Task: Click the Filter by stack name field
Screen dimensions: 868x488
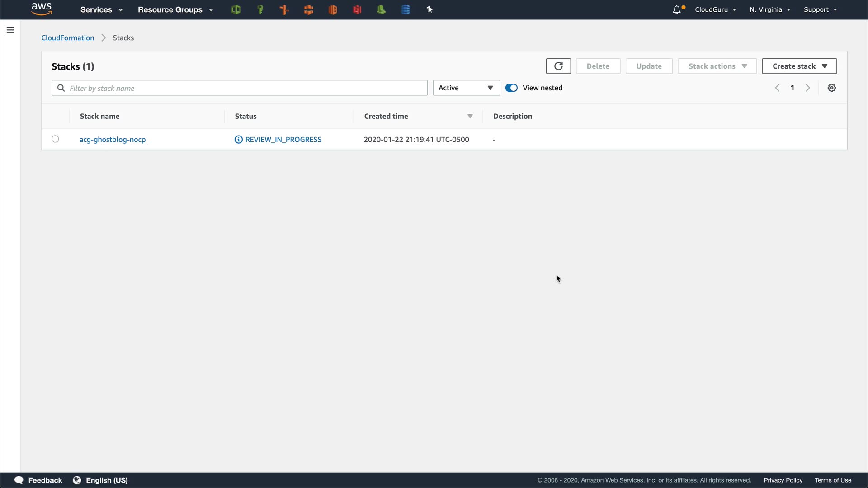Action: point(244,88)
